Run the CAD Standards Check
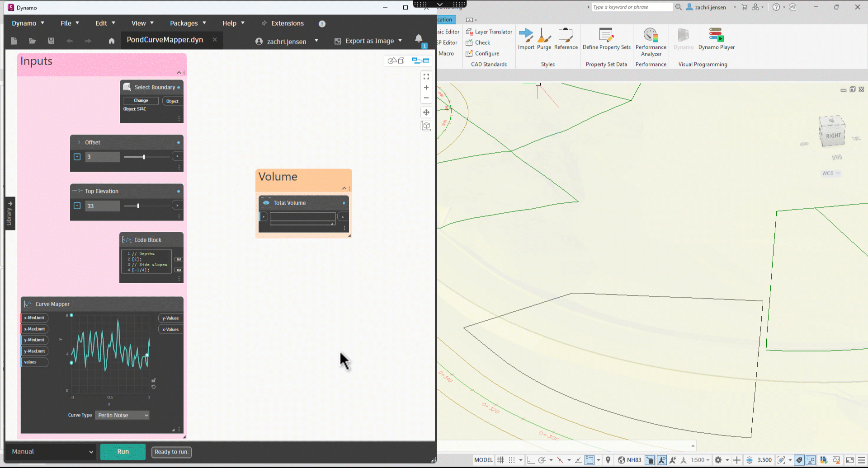 tap(478, 43)
